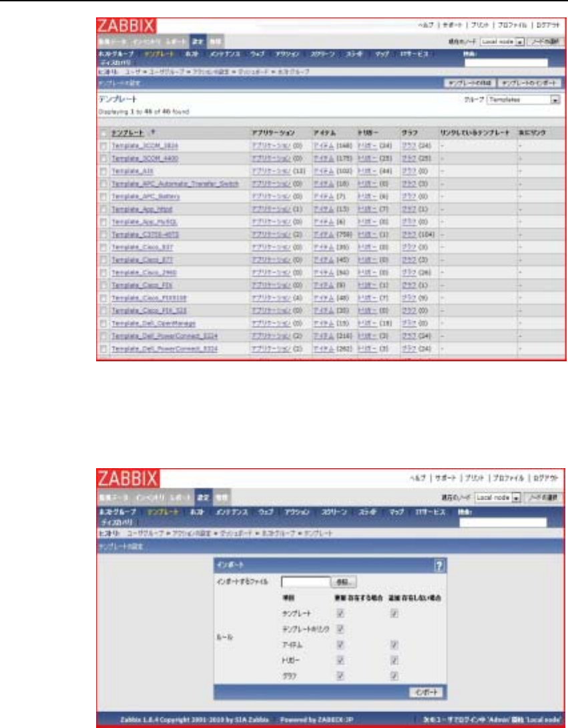Tick checkbox for Template_3COM_3824 row
Screen dimensions: 568x728
103,146
